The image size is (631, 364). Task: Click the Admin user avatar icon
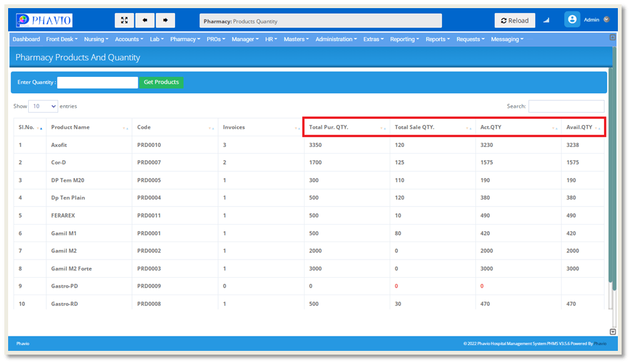pyautogui.click(x=572, y=20)
